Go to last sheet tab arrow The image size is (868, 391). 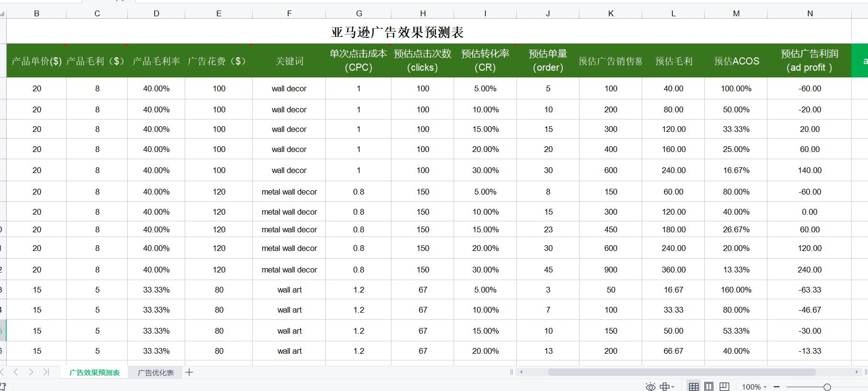(x=46, y=372)
